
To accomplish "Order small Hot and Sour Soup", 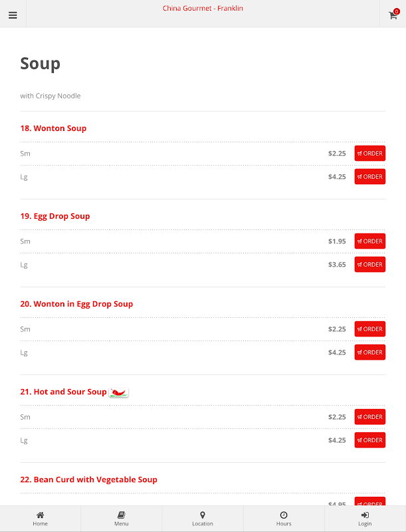I will pyautogui.click(x=369, y=417).
